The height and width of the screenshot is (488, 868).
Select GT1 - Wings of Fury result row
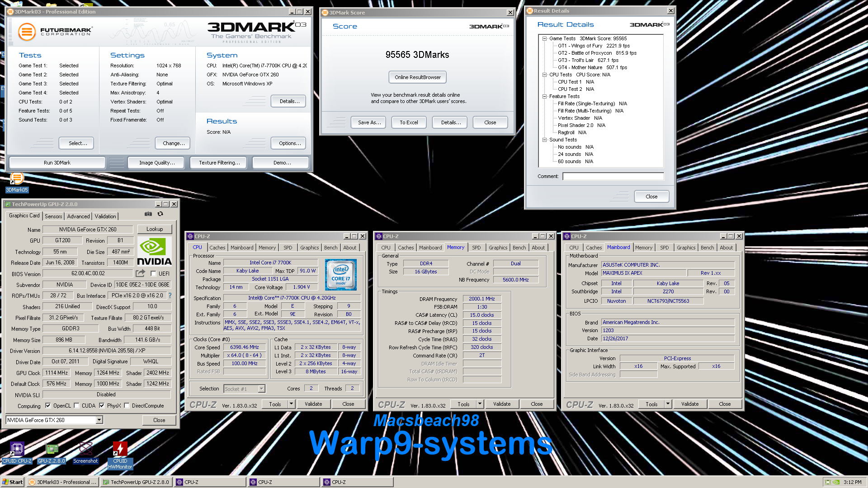click(x=594, y=46)
